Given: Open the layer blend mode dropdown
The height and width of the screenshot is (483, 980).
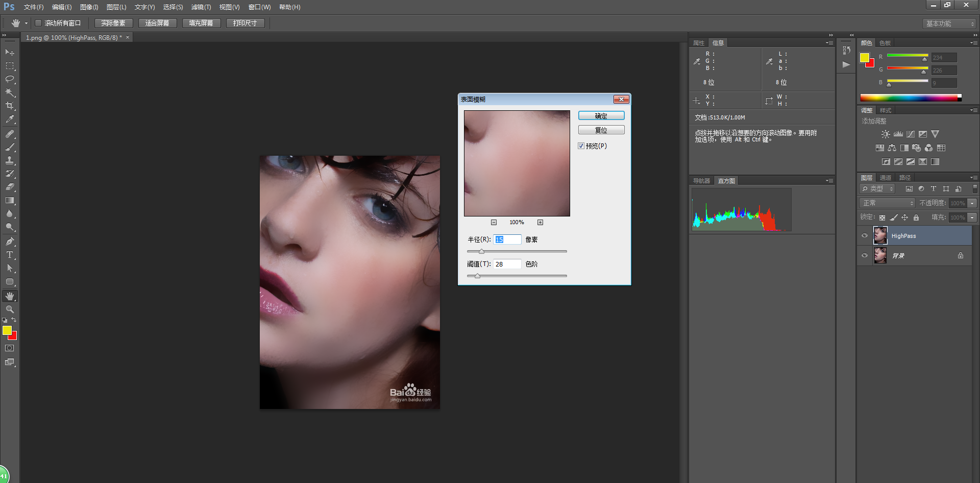Looking at the screenshot, I should tap(888, 203).
